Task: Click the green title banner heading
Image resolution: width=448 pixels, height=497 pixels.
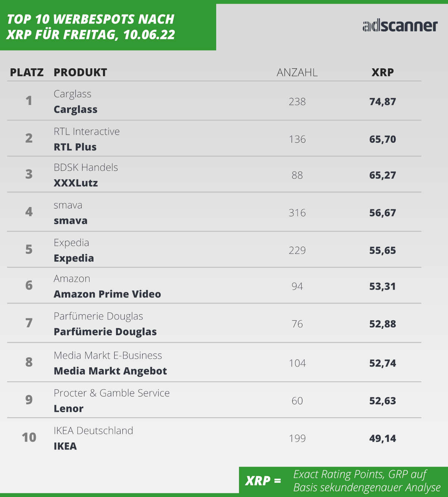Action: (91, 27)
